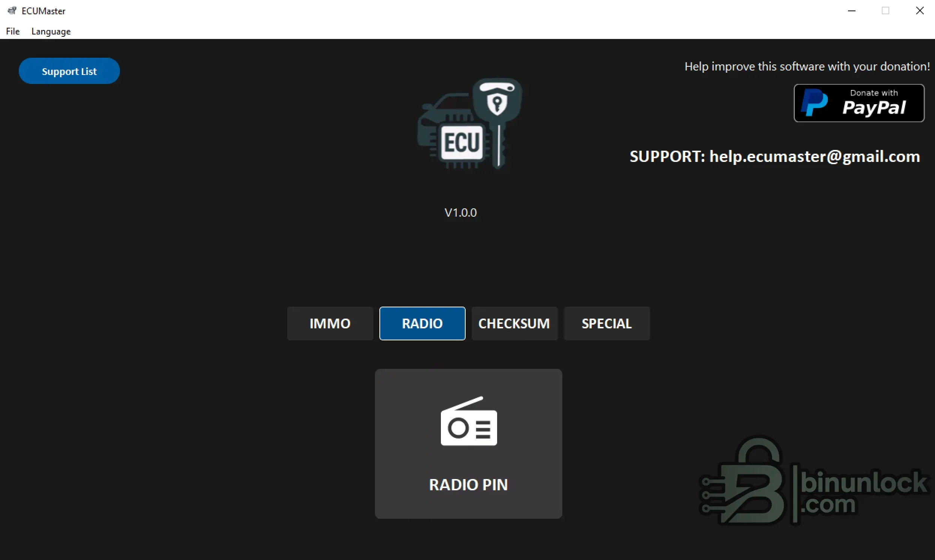Click the ECUMaster title bar app icon

tap(12, 10)
